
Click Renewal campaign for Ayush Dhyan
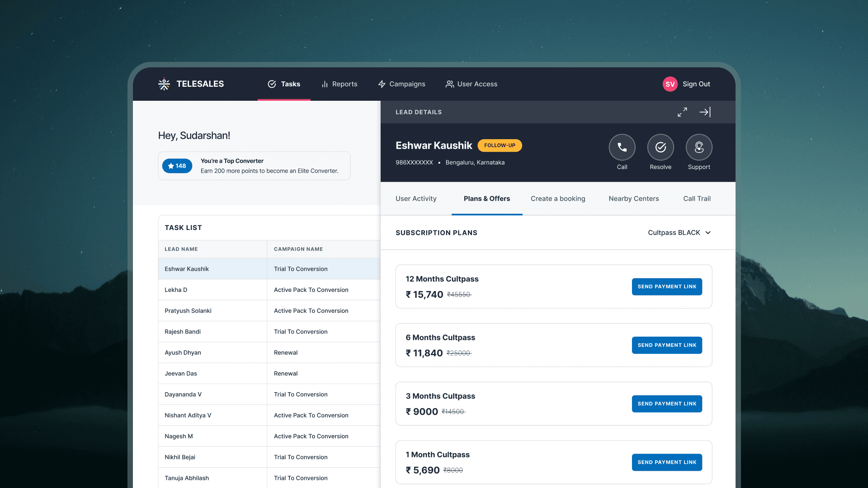point(286,353)
